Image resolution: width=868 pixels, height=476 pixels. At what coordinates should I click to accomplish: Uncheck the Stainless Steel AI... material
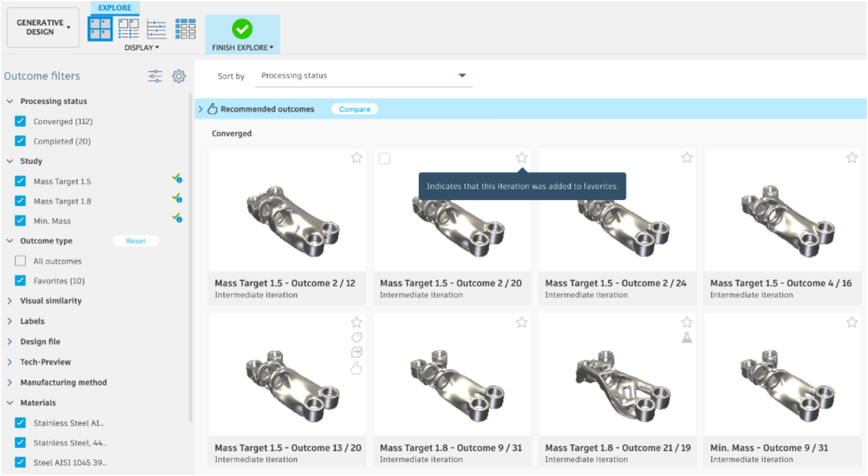pos(20,423)
